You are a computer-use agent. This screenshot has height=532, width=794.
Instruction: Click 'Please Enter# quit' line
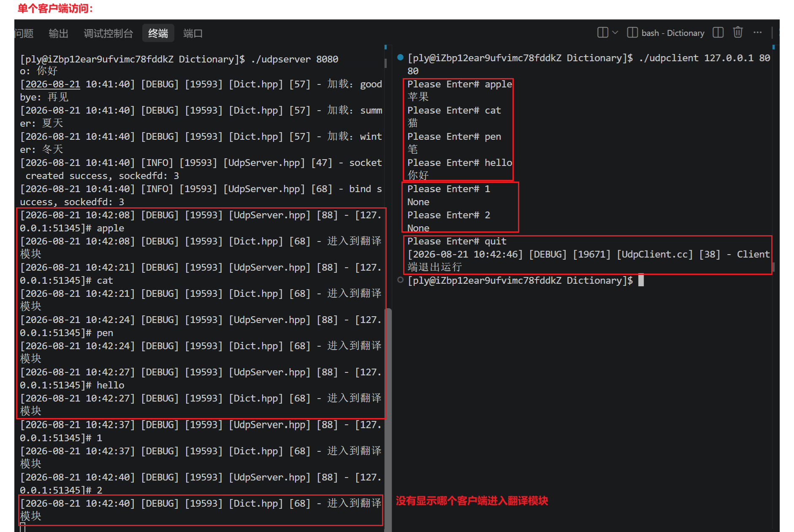point(457,241)
